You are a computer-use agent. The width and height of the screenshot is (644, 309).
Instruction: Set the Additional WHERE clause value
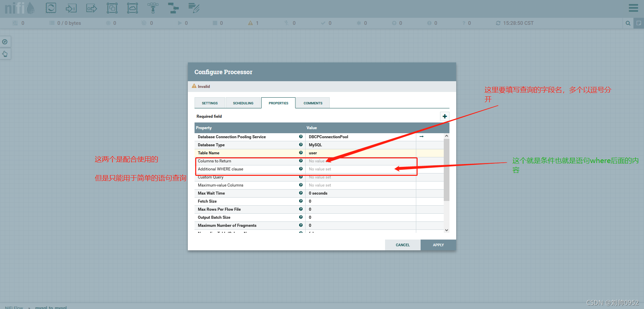[361, 169]
